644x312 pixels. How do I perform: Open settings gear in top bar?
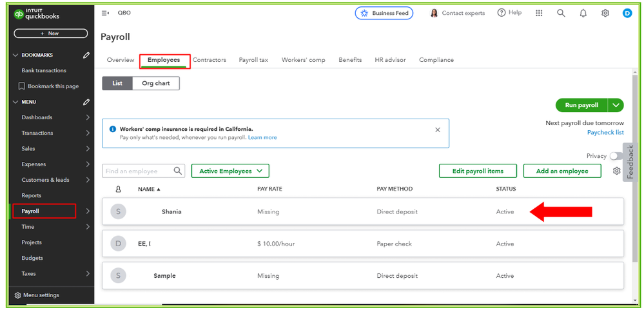pyautogui.click(x=605, y=13)
